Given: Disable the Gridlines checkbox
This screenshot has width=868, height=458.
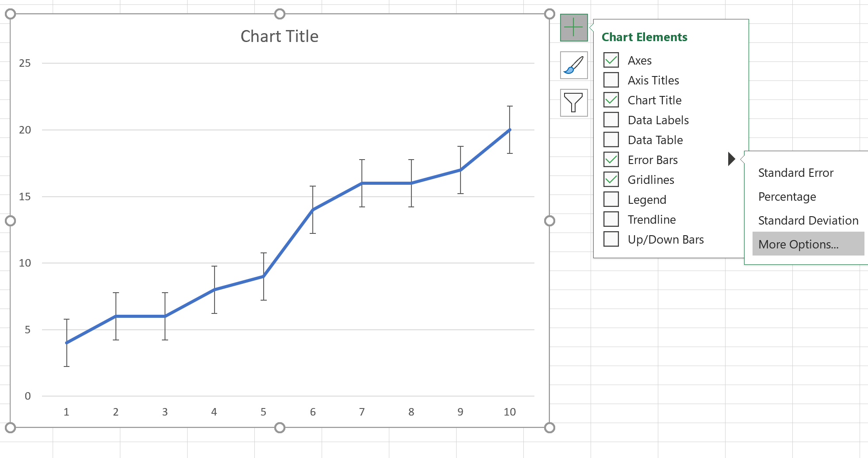Looking at the screenshot, I should click(x=611, y=179).
